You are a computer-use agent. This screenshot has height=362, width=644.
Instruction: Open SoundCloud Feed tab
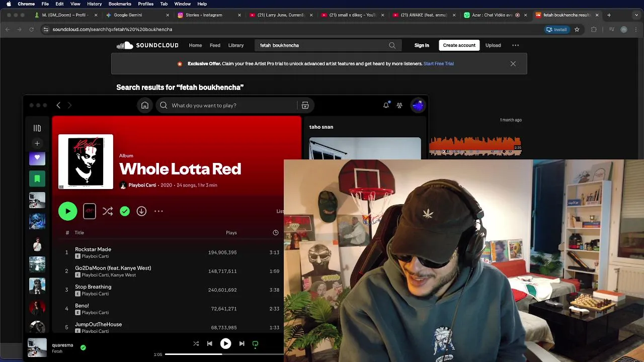215,45
